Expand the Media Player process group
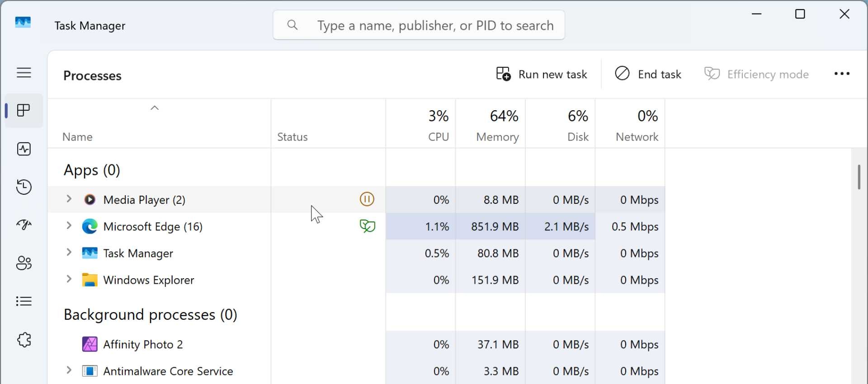The height and width of the screenshot is (384, 868). click(69, 199)
